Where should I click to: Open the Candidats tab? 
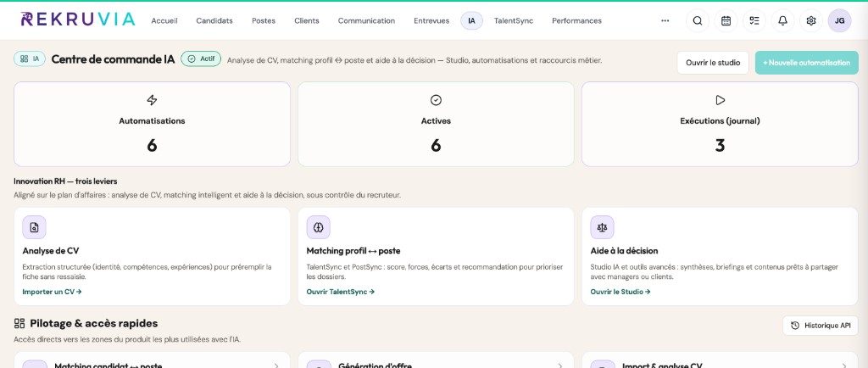pyautogui.click(x=214, y=21)
